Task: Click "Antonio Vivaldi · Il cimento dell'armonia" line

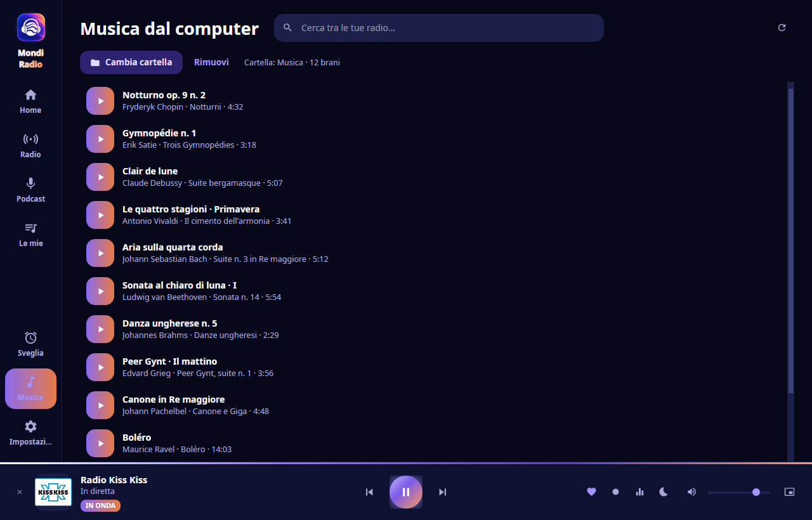Action: point(207,221)
